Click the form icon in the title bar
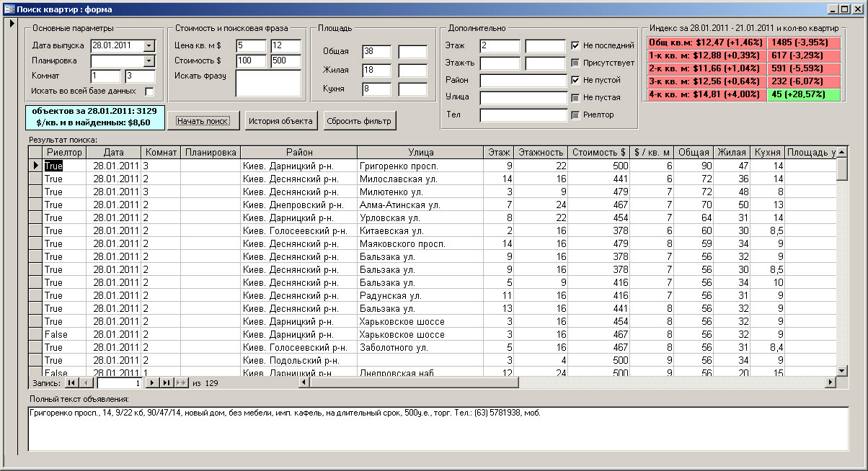The width and height of the screenshot is (868, 471). (x=9, y=9)
